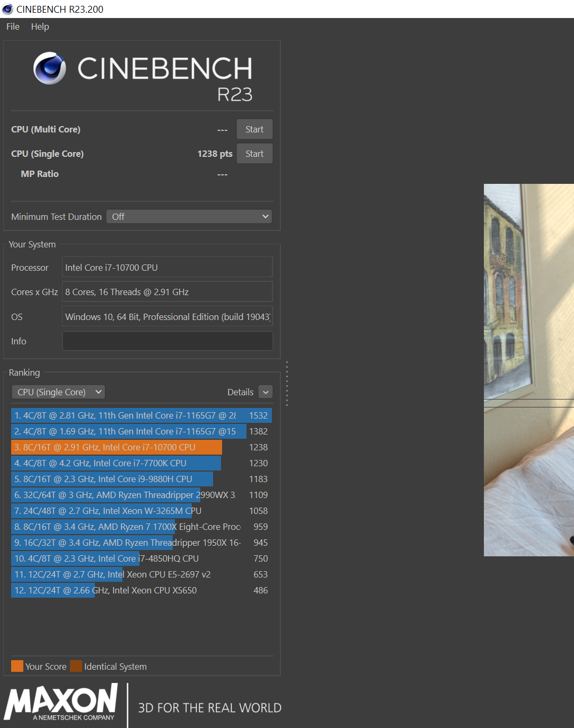Image resolution: width=574 pixels, height=728 pixels.
Task: Open the Minimum Test Duration dropdown
Action: coord(189,217)
